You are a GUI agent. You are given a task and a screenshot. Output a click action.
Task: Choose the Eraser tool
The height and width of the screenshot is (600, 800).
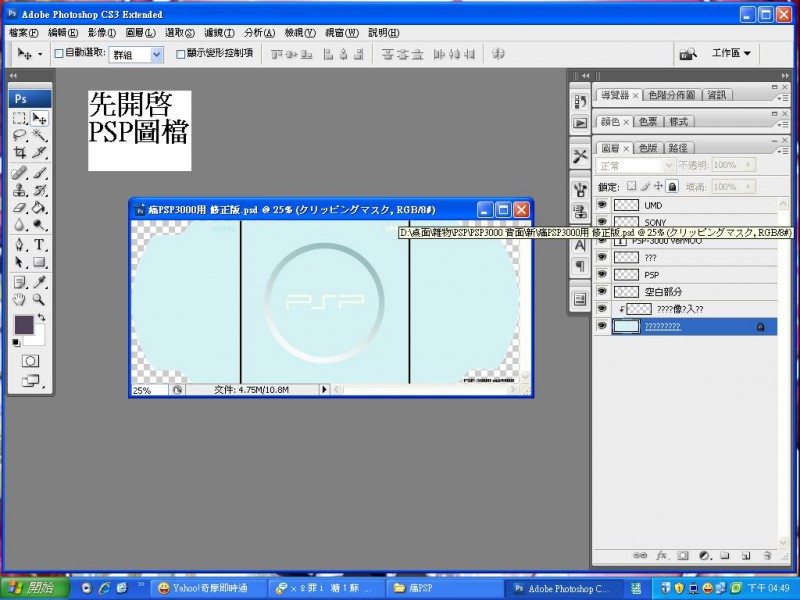19,208
